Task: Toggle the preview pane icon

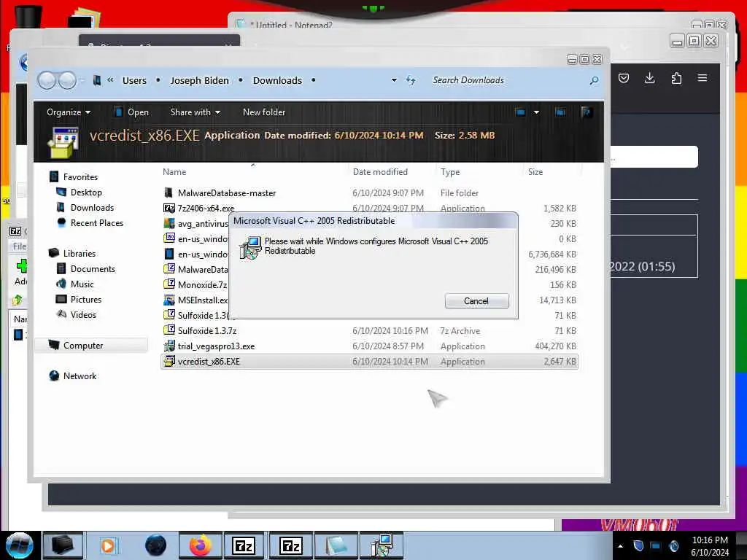Action: 560,112
